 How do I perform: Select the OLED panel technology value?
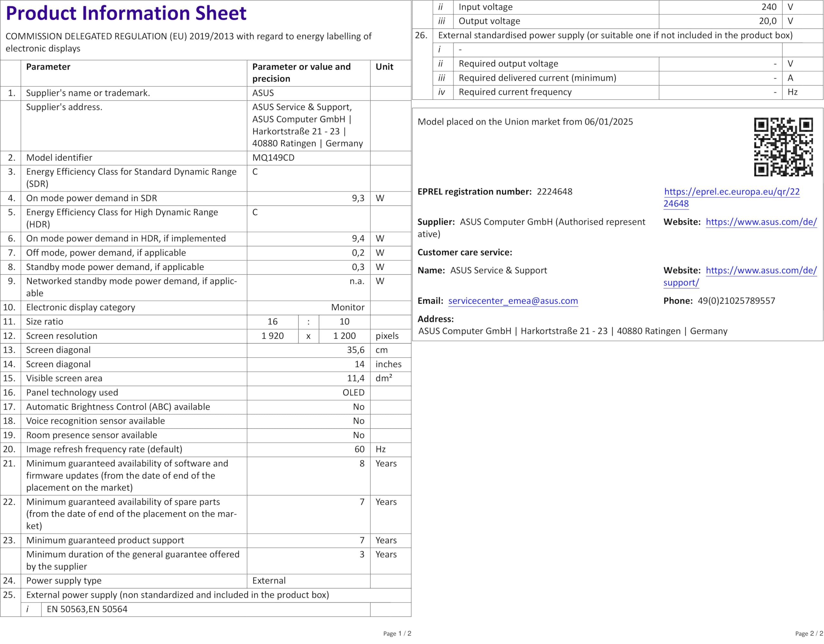(353, 392)
